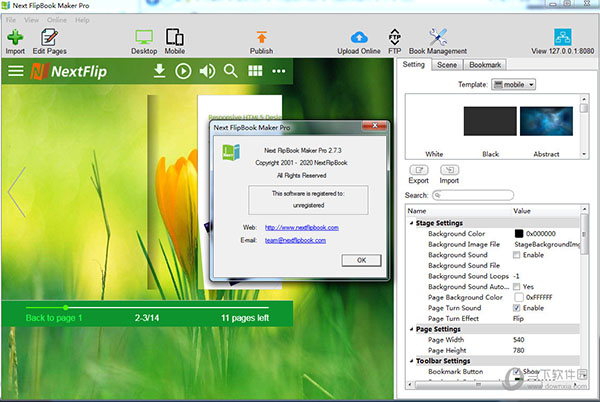Open the View menu
The height and width of the screenshot is (402, 600).
click(x=31, y=20)
